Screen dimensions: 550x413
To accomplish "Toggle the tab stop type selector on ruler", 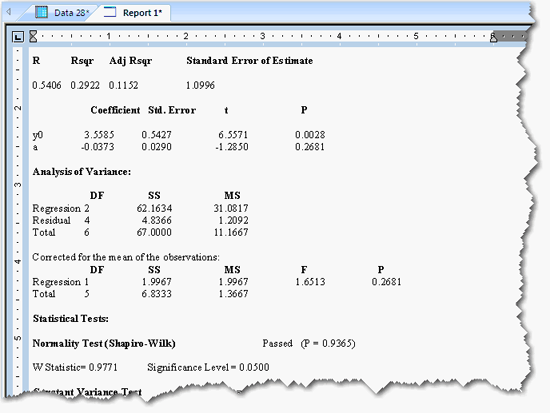I will point(18,36).
